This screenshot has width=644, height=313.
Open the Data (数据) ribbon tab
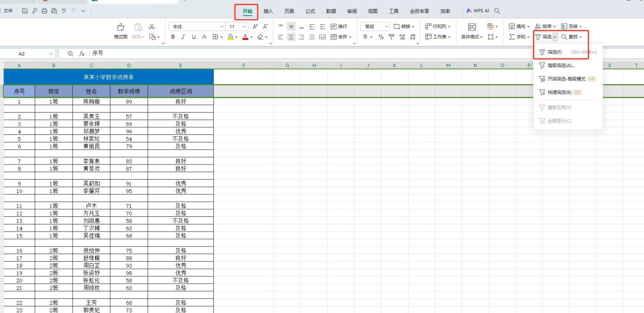click(x=331, y=11)
